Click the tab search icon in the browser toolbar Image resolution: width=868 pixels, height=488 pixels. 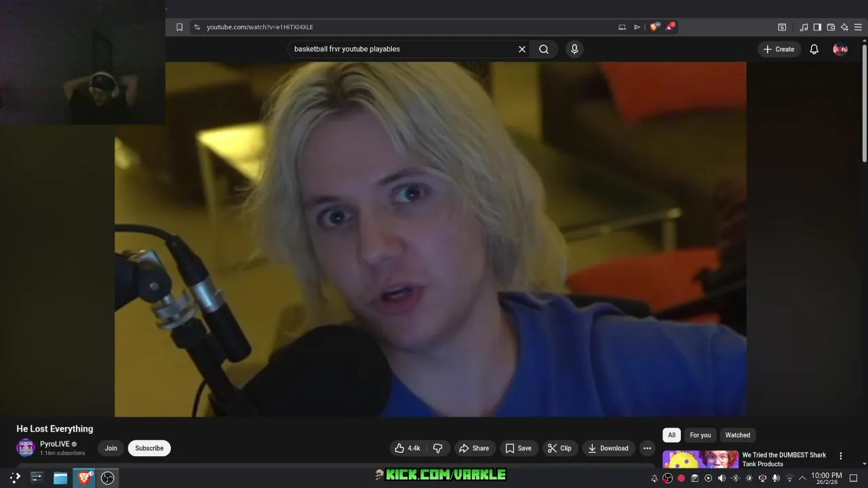(x=782, y=27)
